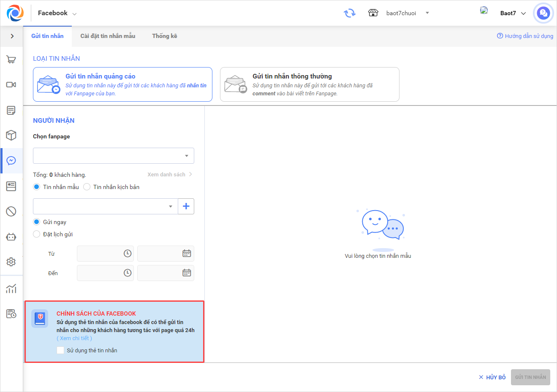557x392 pixels.
Task: Click the Facebook policy book icon
Action: pos(40,319)
